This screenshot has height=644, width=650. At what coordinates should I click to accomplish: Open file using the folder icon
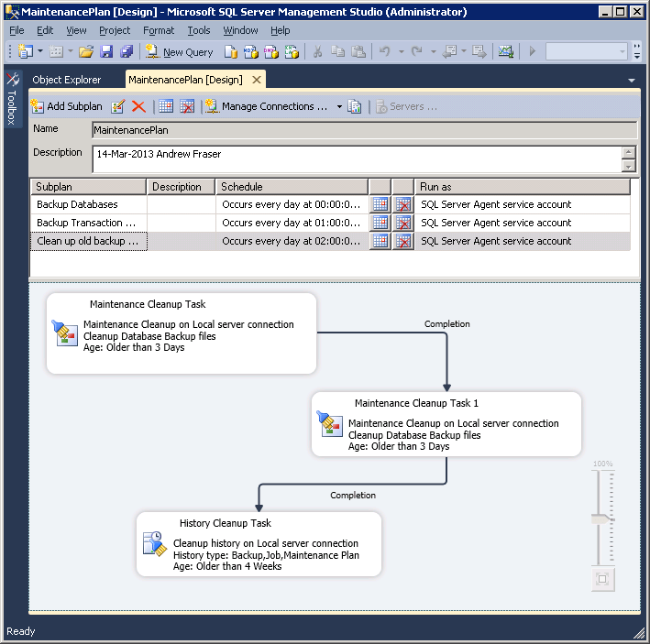[86, 52]
